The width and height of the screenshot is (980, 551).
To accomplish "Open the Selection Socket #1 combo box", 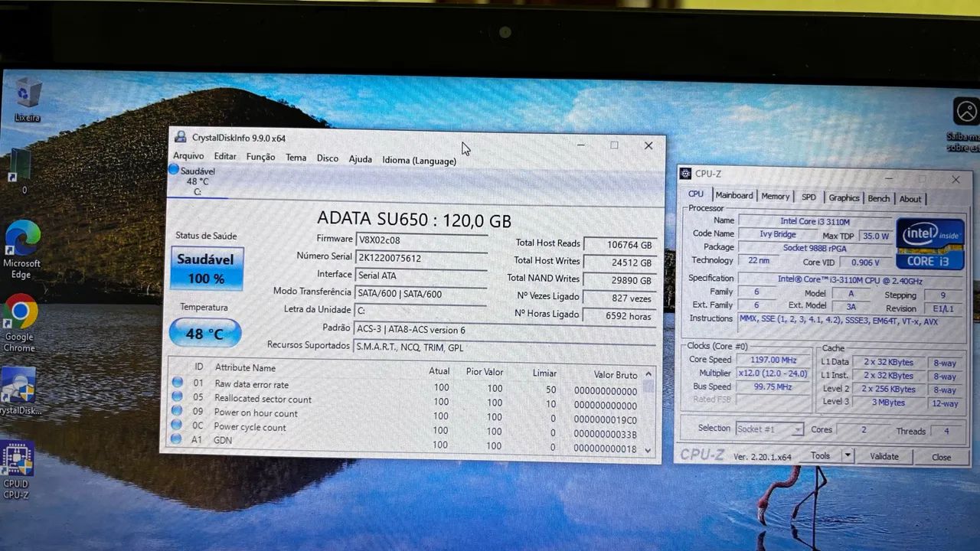I will coord(769,429).
